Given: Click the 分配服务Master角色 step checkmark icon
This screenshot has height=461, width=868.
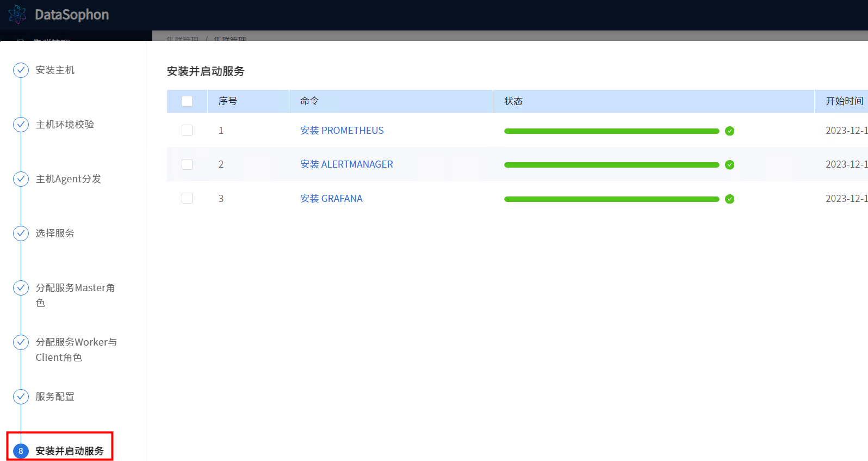Looking at the screenshot, I should click(21, 288).
